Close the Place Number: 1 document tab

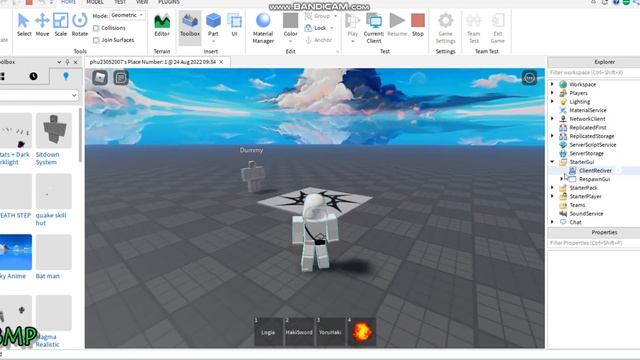coord(221,62)
